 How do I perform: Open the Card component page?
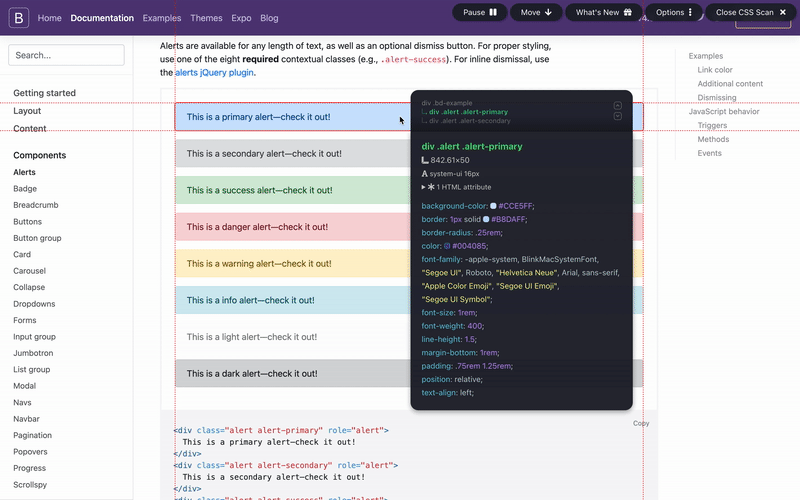tap(22, 255)
